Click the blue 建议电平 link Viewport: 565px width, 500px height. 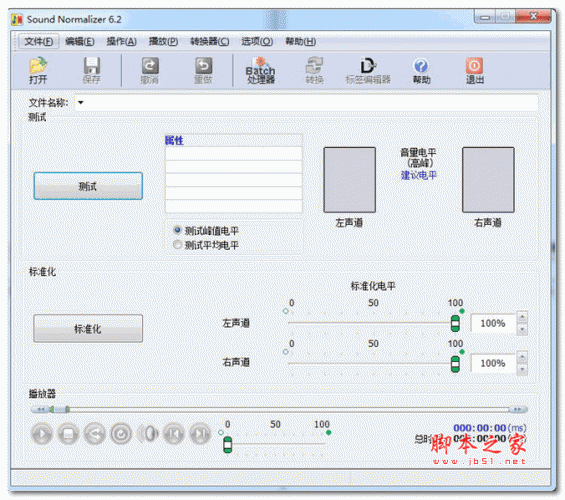pos(418,175)
